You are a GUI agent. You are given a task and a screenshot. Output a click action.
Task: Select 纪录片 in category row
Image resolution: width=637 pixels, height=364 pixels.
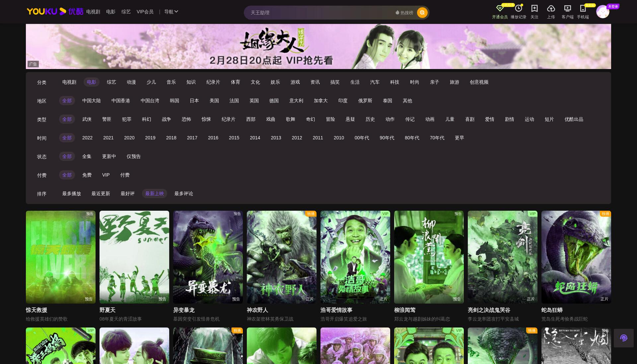[213, 82]
